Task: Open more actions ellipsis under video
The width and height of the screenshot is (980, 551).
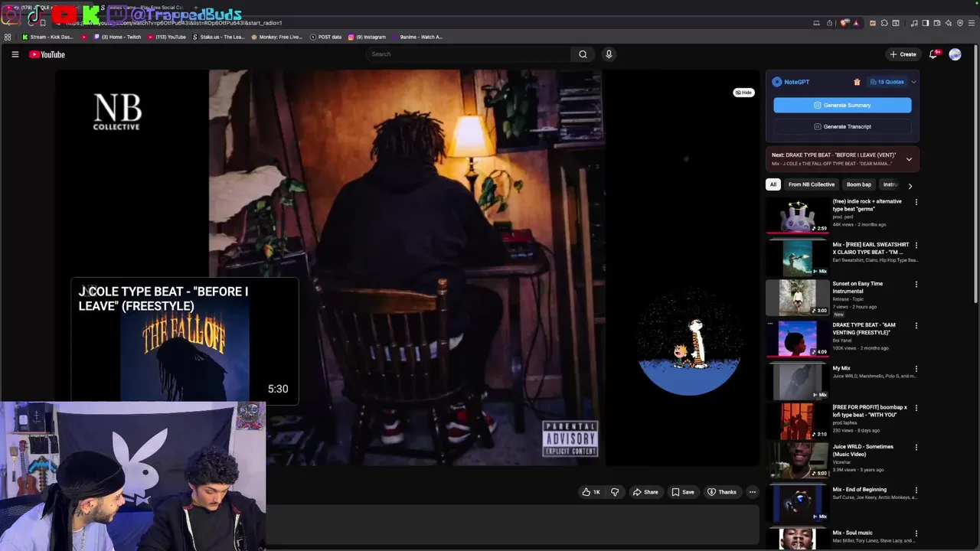Action: point(753,492)
